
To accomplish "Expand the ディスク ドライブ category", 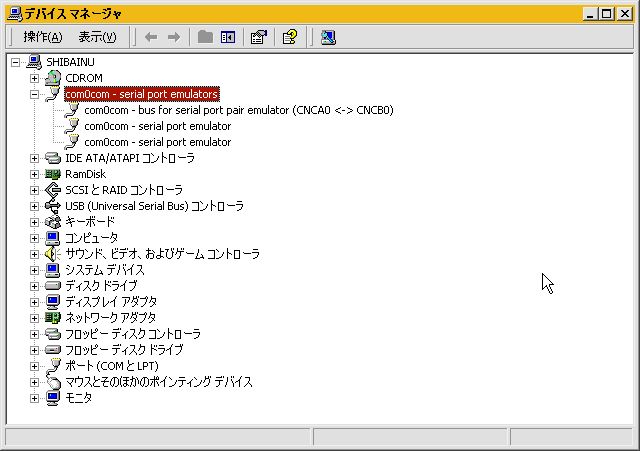I will 34,286.
